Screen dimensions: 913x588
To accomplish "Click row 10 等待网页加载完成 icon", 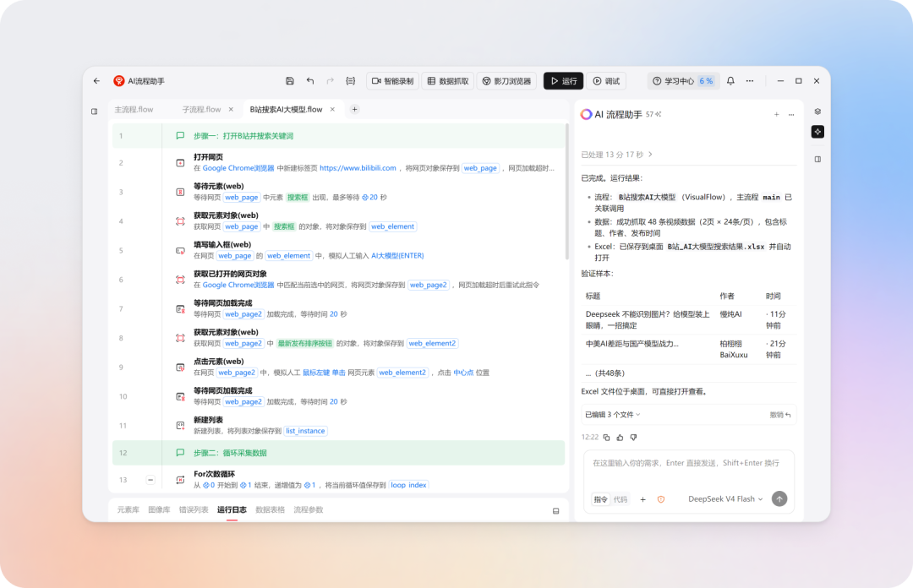I will (x=181, y=396).
